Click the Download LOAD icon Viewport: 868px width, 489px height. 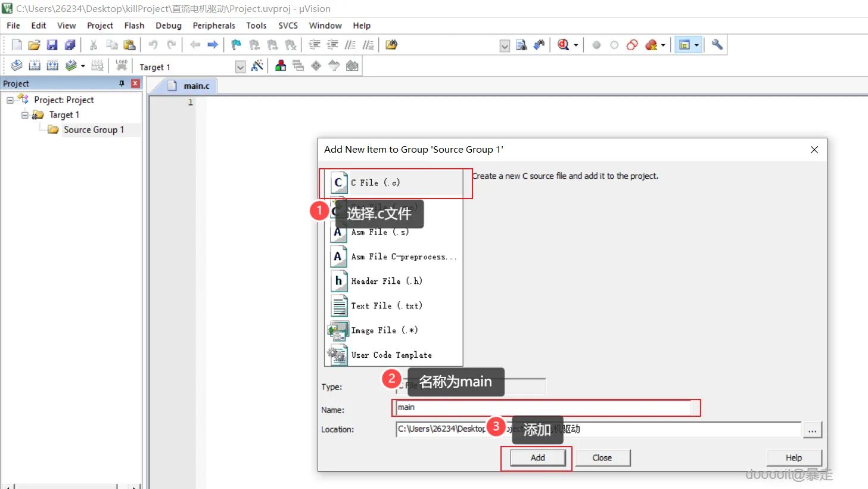click(122, 66)
